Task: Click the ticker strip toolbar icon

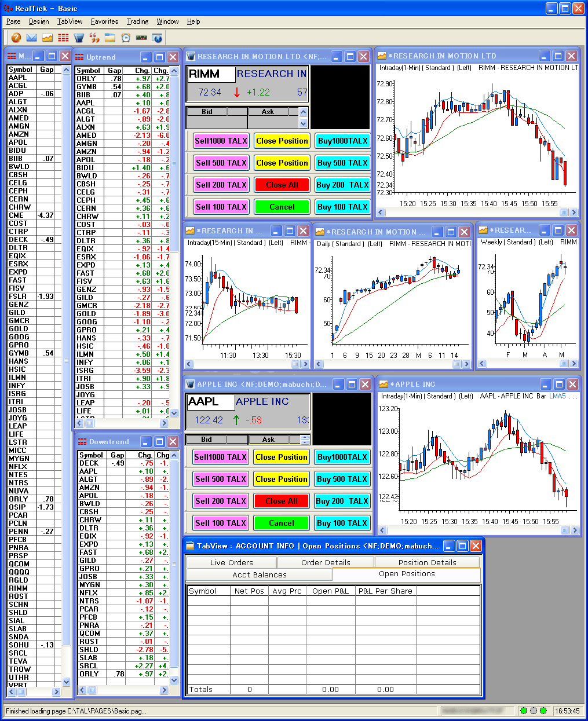Action: point(141,38)
